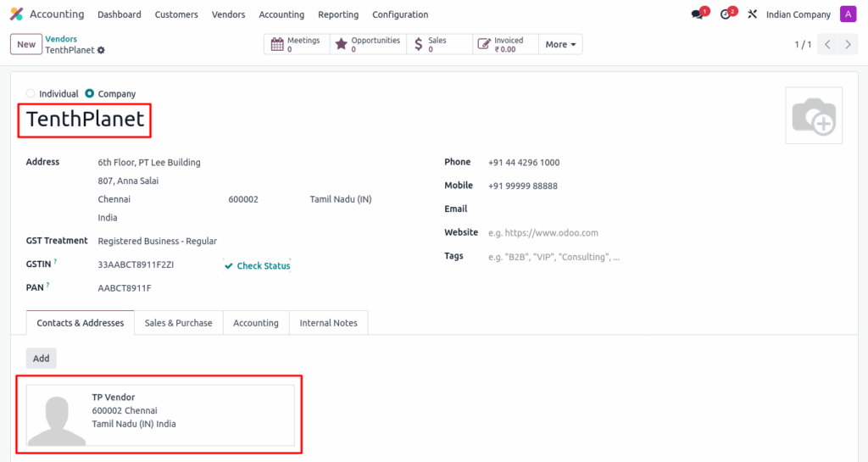Screen dimensions: 868x462
Task: Switch to Internal Notes tab
Action: (328, 323)
